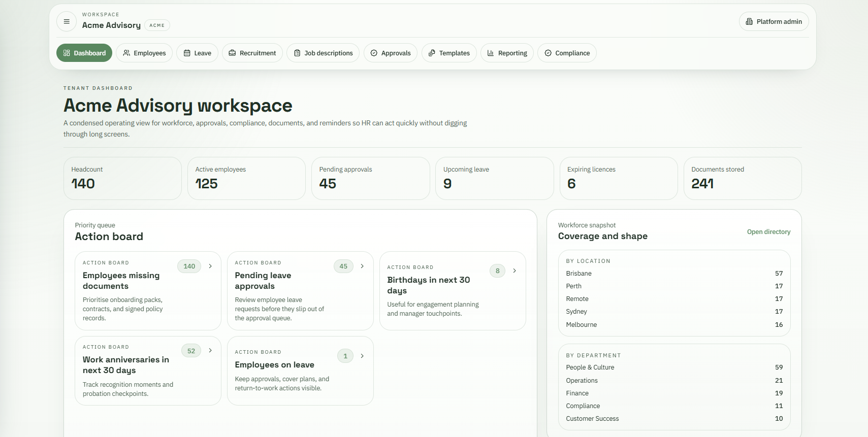
Task: Open the Templates tab
Action: (x=449, y=53)
